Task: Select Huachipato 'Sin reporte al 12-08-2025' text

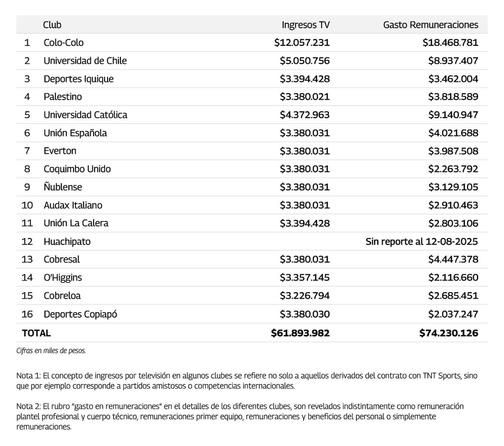Action: pos(422,241)
